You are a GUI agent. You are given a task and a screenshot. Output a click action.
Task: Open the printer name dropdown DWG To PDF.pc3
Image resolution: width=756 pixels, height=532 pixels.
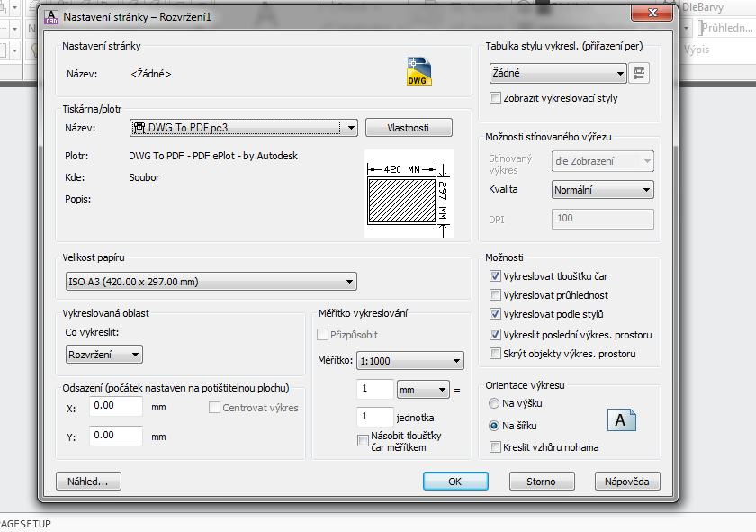[244, 128]
